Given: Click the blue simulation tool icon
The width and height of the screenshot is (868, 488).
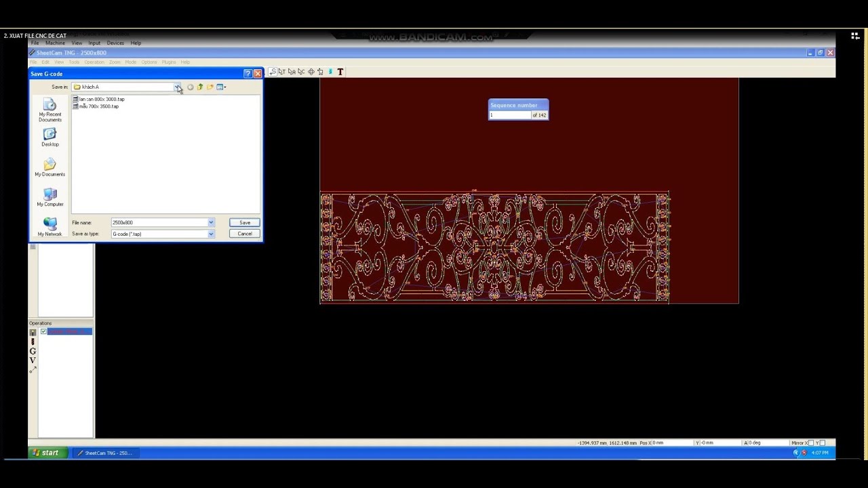Looking at the screenshot, I should tap(330, 72).
